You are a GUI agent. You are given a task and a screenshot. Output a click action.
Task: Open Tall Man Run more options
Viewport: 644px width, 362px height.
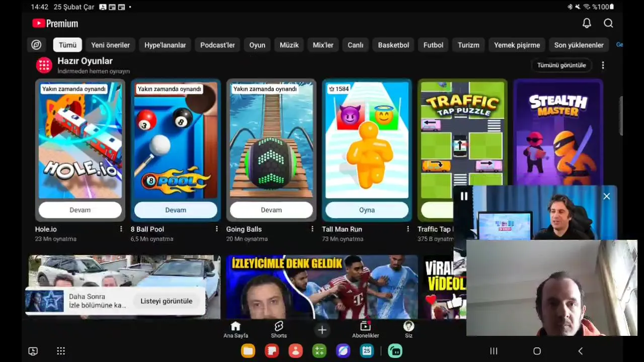point(408,229)
